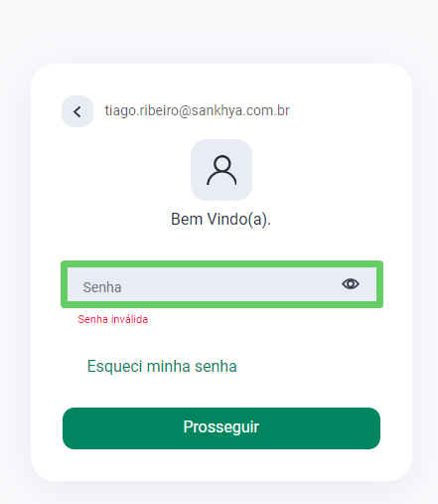Screen dimensions: 438x504
Task: Select the tiago.ribeiro@sankhya.com.br email text
Action: pyautogui.click(x=198, y=110)
